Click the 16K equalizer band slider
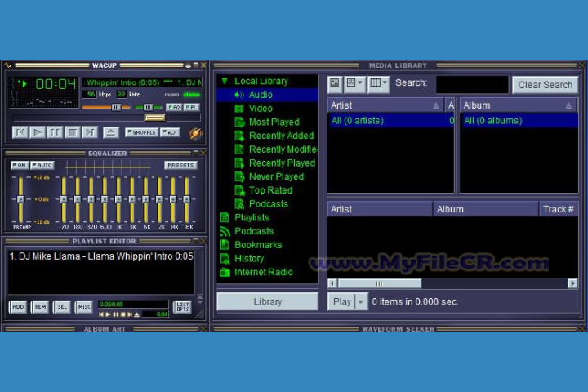588x392 pixels. (187, 199)
